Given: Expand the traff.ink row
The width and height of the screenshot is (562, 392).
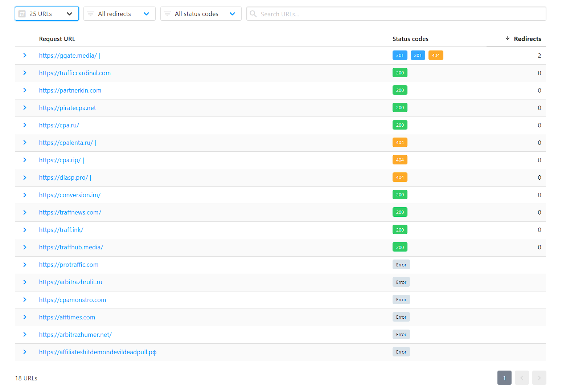Looking at the screenshot, I should click(25, 230).
